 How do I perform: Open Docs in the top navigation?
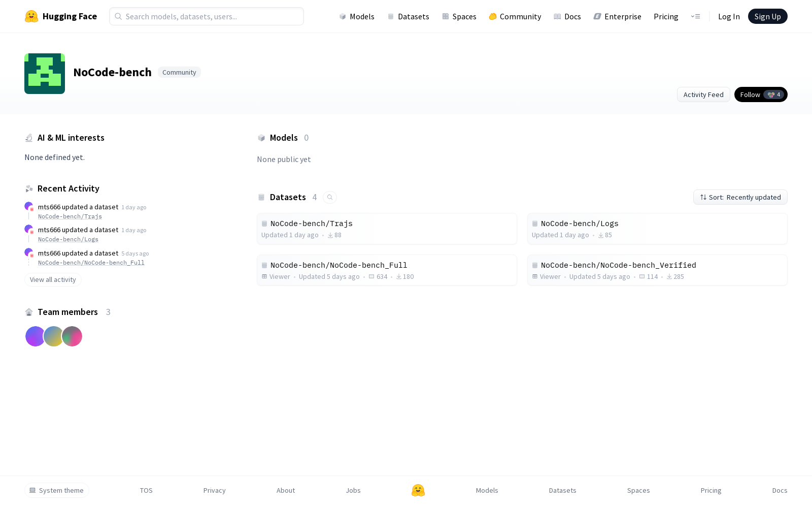(567, 16)
